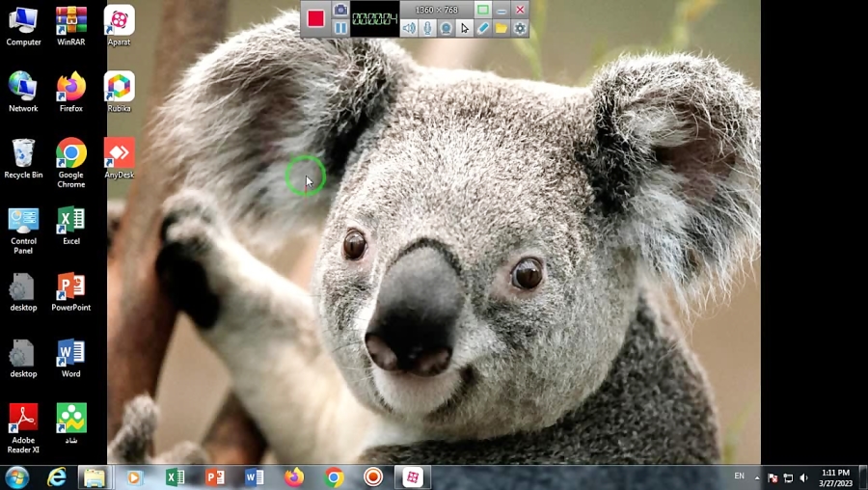The height and width of the screenshot is (490, 868).
Task: Launch Firefox from the taskbar
Action: (294, 477)
